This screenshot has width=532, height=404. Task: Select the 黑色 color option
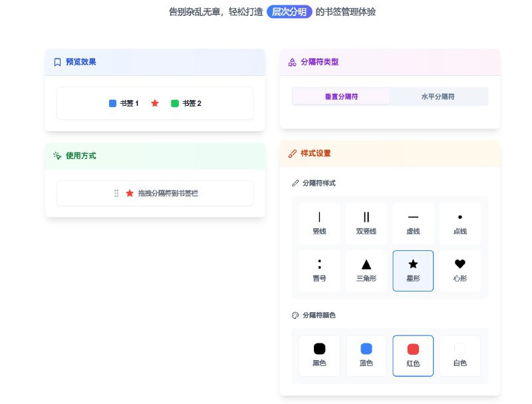tap(319, 355)
